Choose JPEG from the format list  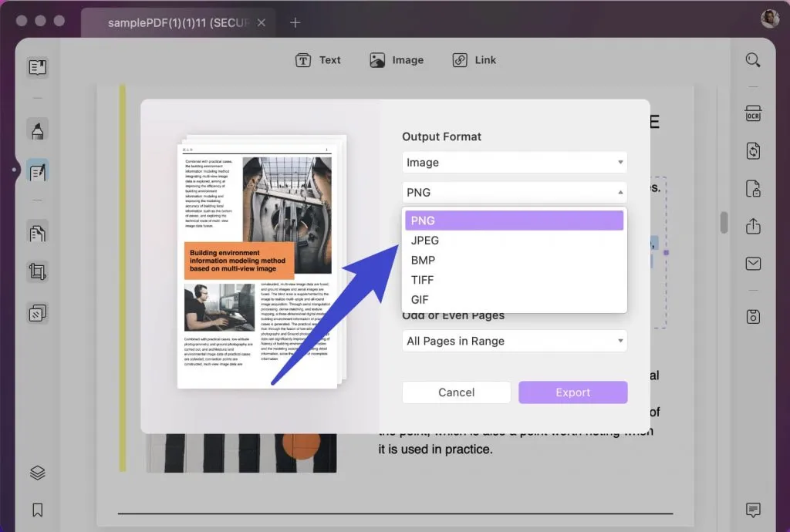click(x=515, y=241)
